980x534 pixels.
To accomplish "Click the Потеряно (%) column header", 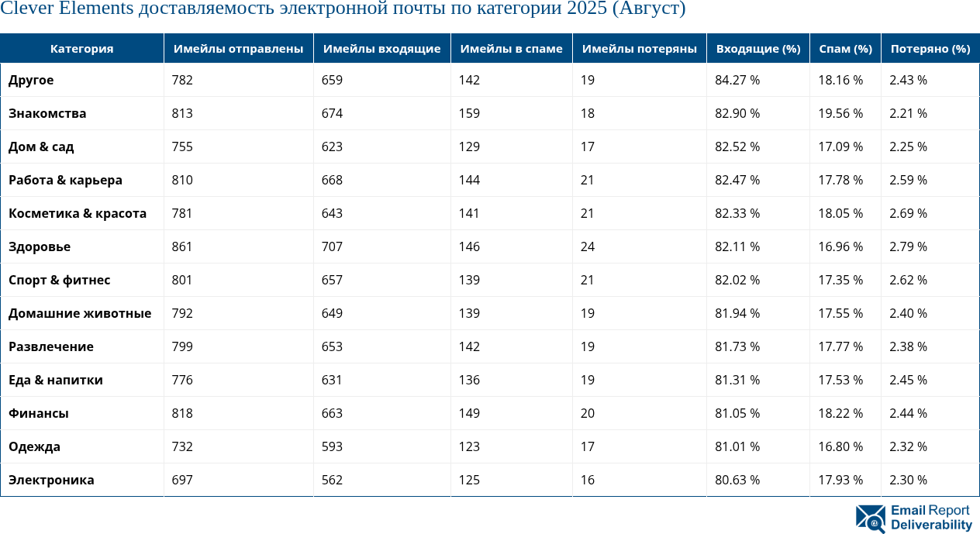I will (930, 49).
